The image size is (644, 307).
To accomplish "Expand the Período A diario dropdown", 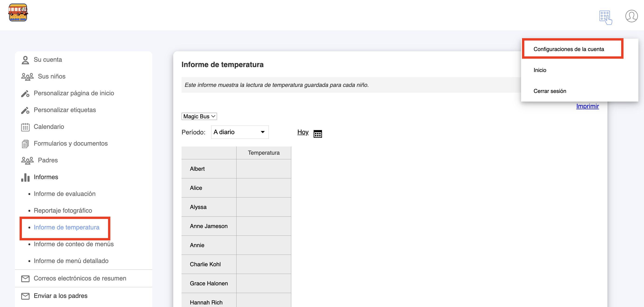I will pyautogui.click(x=240, y=132).
